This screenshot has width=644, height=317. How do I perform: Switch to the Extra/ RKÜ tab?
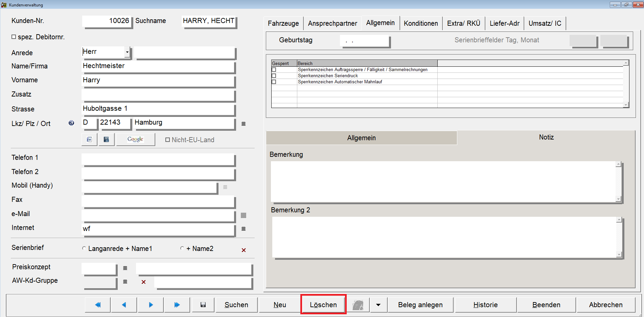[463, 23]
